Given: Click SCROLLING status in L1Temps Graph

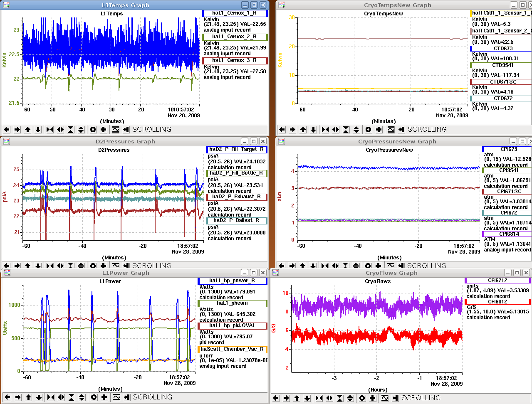Looking at the screenshot, I should pyautogui.click(x=152, y=130).
